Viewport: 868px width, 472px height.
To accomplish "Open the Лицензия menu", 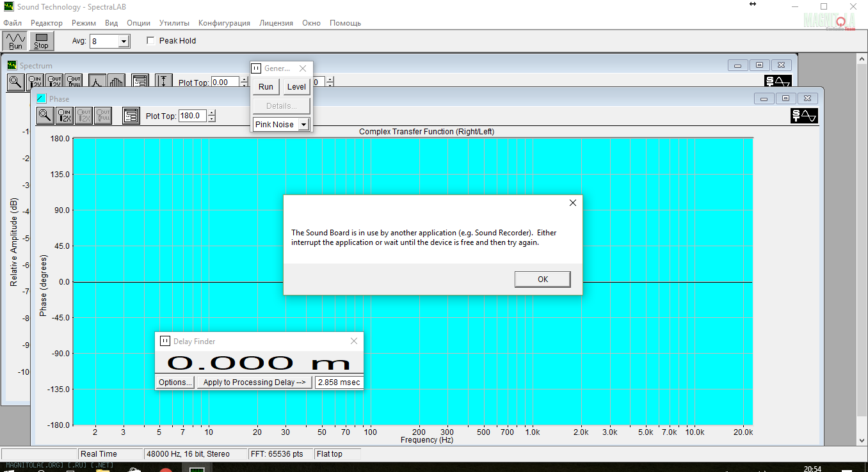I will tap(276, 23).
